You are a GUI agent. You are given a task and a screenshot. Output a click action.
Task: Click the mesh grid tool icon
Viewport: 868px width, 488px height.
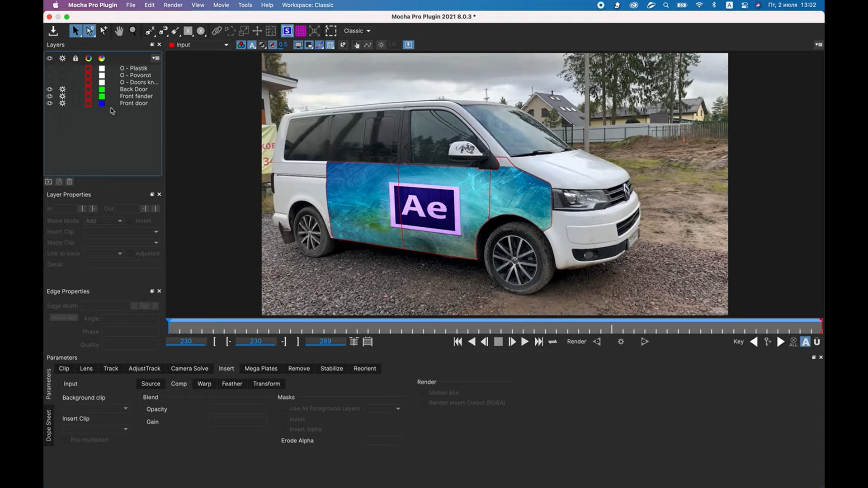pos(271,31)
